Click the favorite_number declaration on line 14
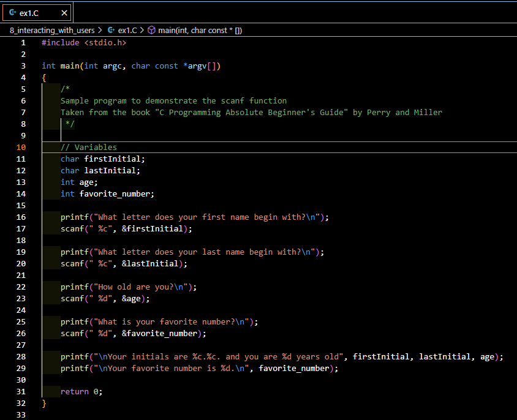The height and width of the screenshot is (420, 517). point(116,193)
